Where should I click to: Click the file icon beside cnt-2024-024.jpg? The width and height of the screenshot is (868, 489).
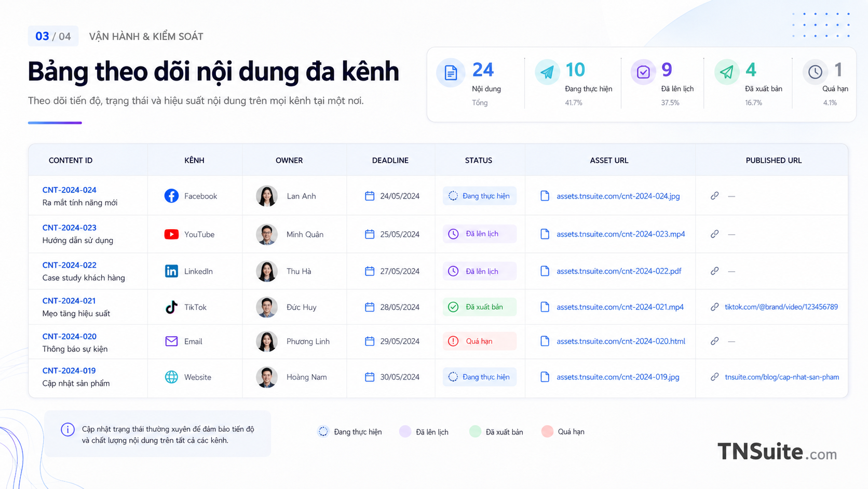click(545, 196)
